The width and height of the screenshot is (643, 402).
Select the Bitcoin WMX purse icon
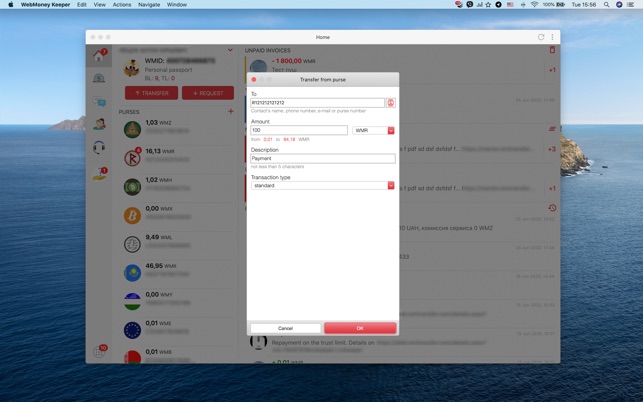click(x=132, y=215)
